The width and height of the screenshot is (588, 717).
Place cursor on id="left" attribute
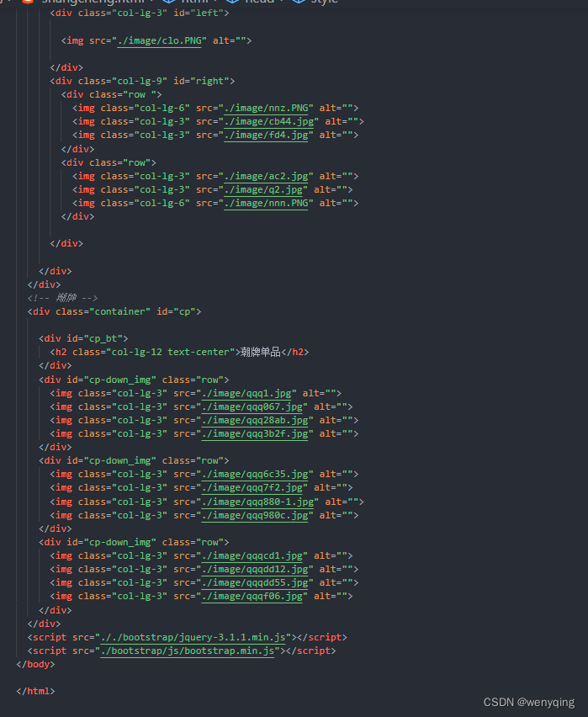coord(199,13)
